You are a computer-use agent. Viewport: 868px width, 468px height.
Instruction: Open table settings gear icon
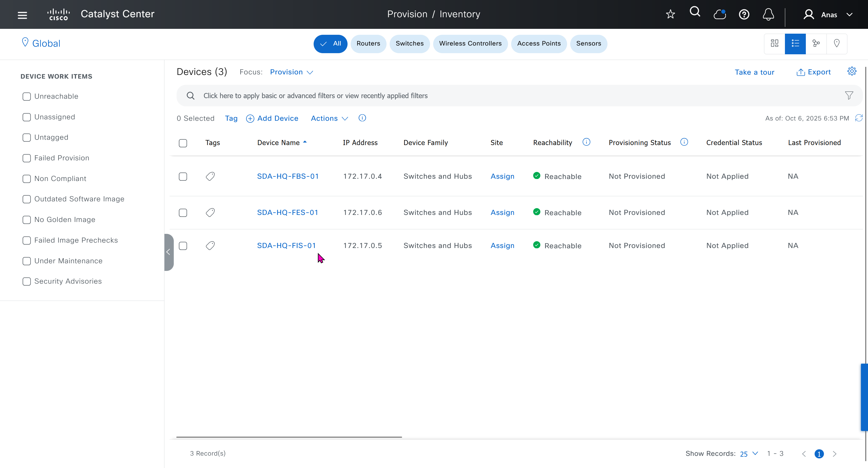pos(852,71)
